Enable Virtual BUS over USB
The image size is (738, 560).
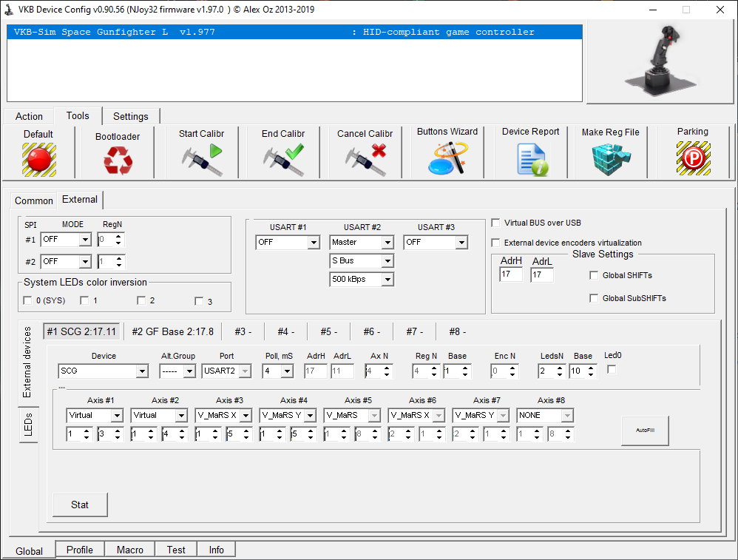(x=495, y=223)
